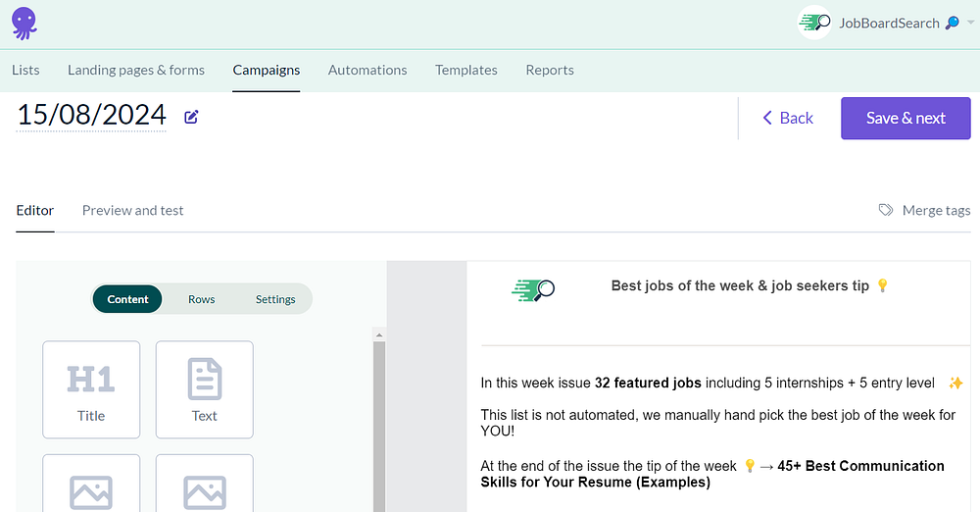Click 'This list is not automated' paragraph
The height and width of the screenshot is (512, 980).
[x=717, y=423]
